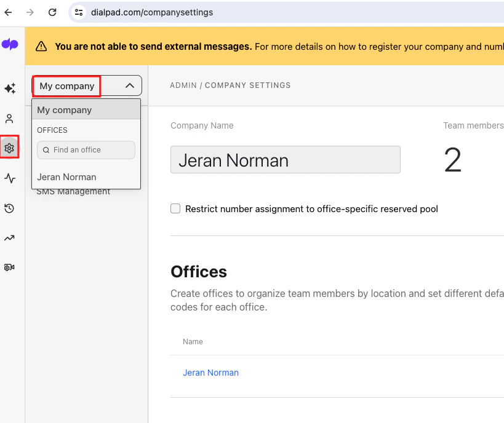Viewport: 504px width, 423px height.
Task: Open the history clock icon in sidebar
Action: [x=9, y=208]
